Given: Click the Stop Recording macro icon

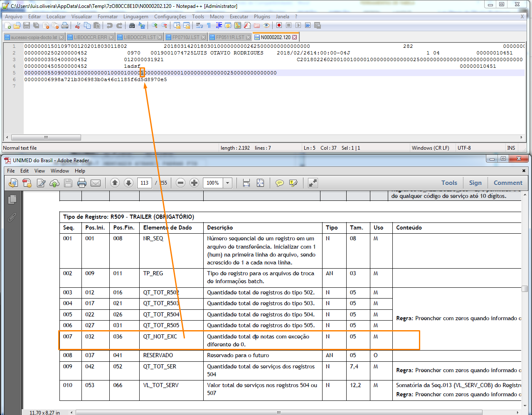Looking at the screenshot, I should pos(289,25).
